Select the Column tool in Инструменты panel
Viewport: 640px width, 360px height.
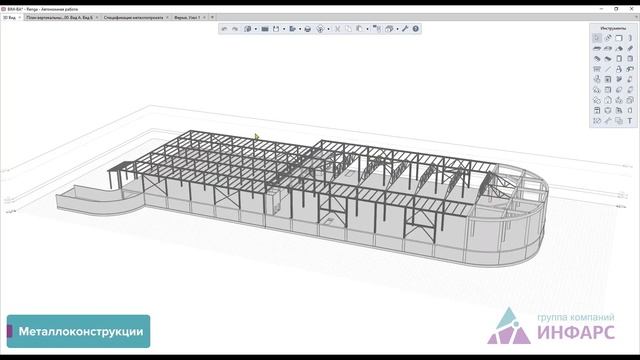pos(630,38)
